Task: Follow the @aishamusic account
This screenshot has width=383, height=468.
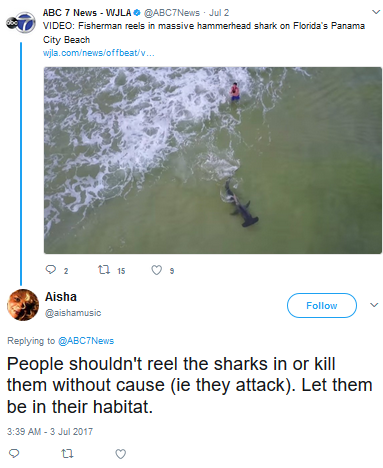Action: tap(321, 305)
